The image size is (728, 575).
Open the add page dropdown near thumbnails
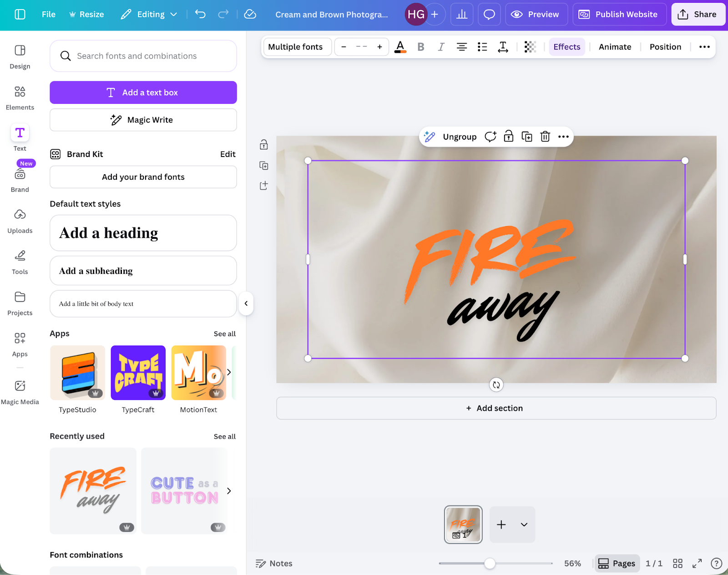(523, 525)
